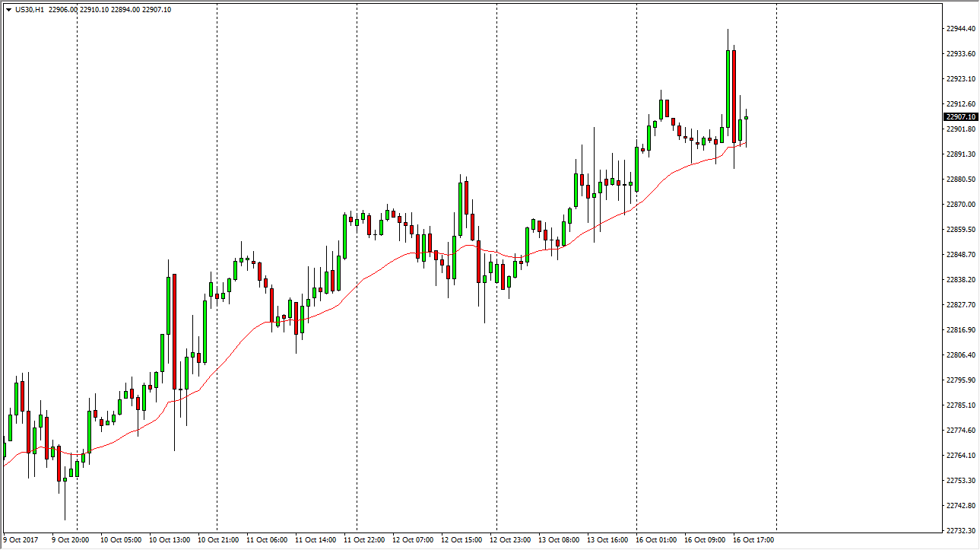Select the 13 Oct 08:00 time label

[x=558, y=540]
